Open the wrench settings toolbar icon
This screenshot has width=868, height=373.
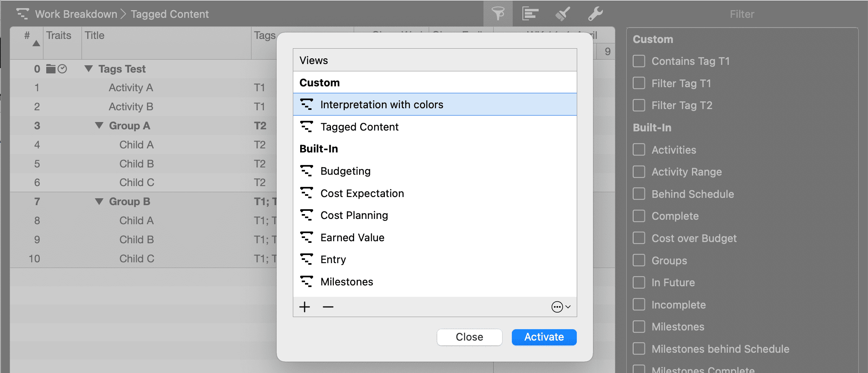click(x=595, y=14)
